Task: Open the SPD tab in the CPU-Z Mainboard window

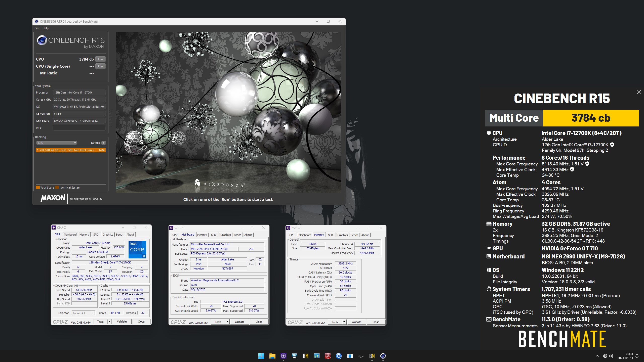Action: click(213, 235)
